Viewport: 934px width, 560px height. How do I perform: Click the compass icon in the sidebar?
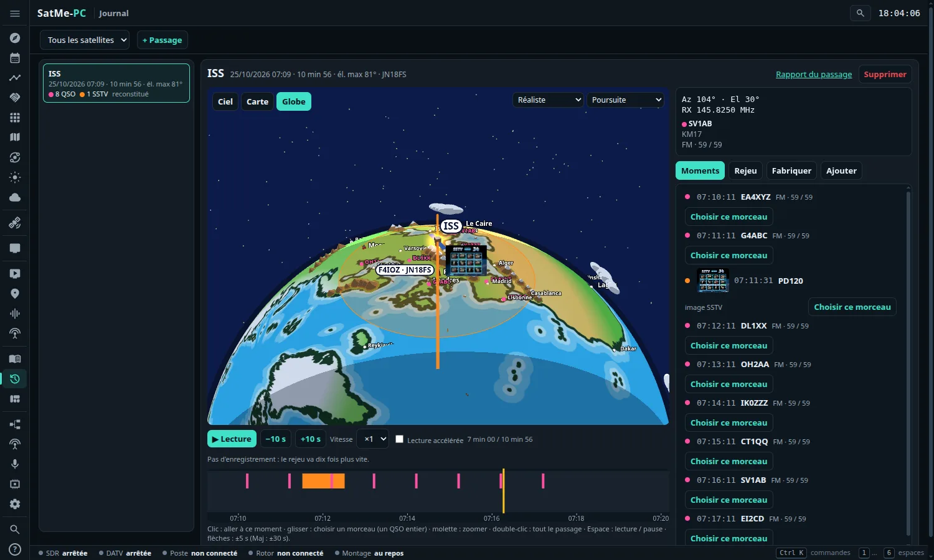(15, 38)
